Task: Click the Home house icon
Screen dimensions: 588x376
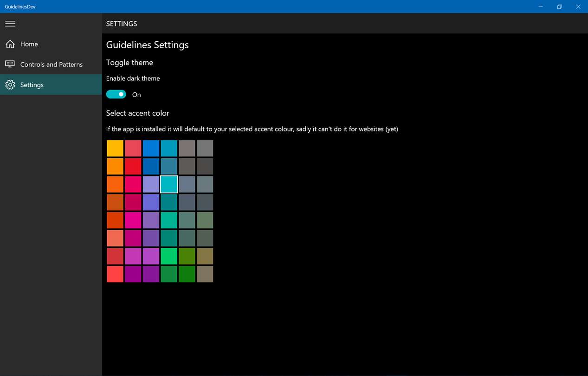Action: 10,44
